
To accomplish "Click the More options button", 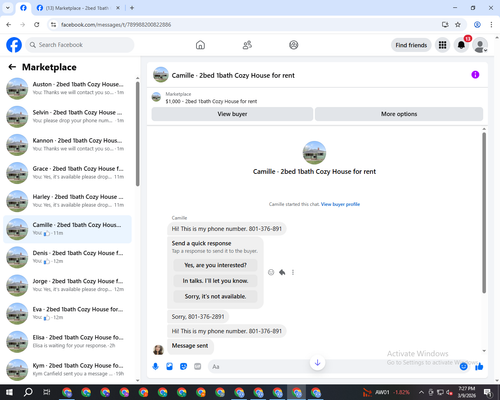I will pos(399,114).
